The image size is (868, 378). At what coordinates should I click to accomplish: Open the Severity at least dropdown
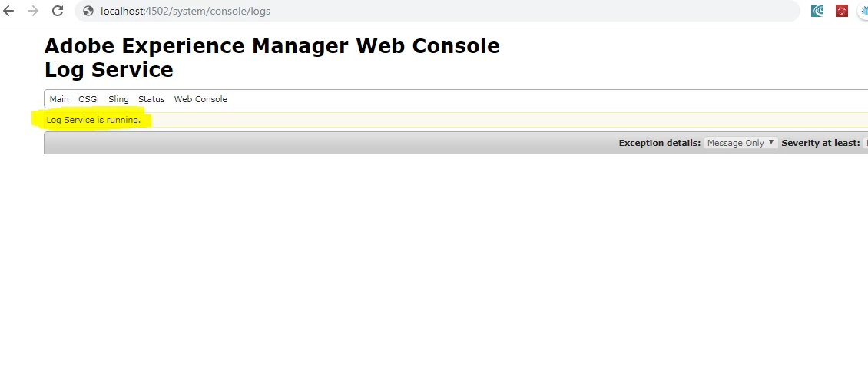[x=865, y=143]
